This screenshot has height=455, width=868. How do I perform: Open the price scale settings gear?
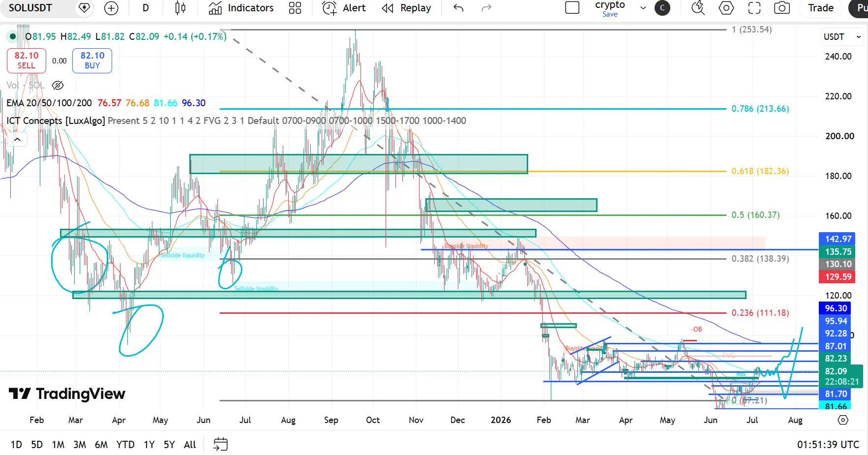coord(843,420)
